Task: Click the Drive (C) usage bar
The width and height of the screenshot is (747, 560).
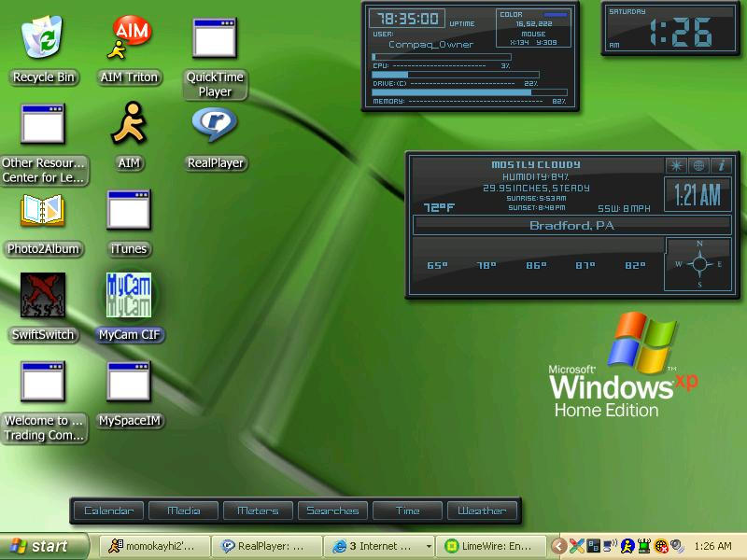Action: tap(456, 75)
